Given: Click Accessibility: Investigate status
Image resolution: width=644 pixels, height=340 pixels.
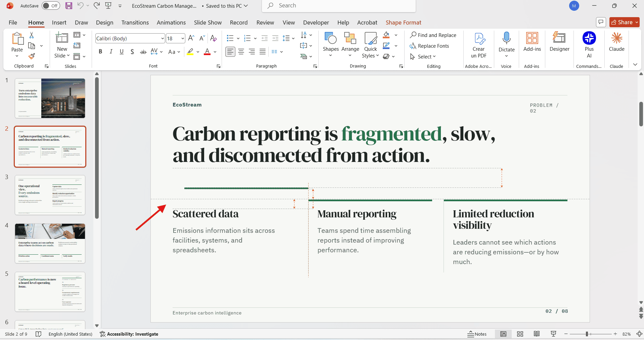Looking at the screenshot, I should click(129, 334).
